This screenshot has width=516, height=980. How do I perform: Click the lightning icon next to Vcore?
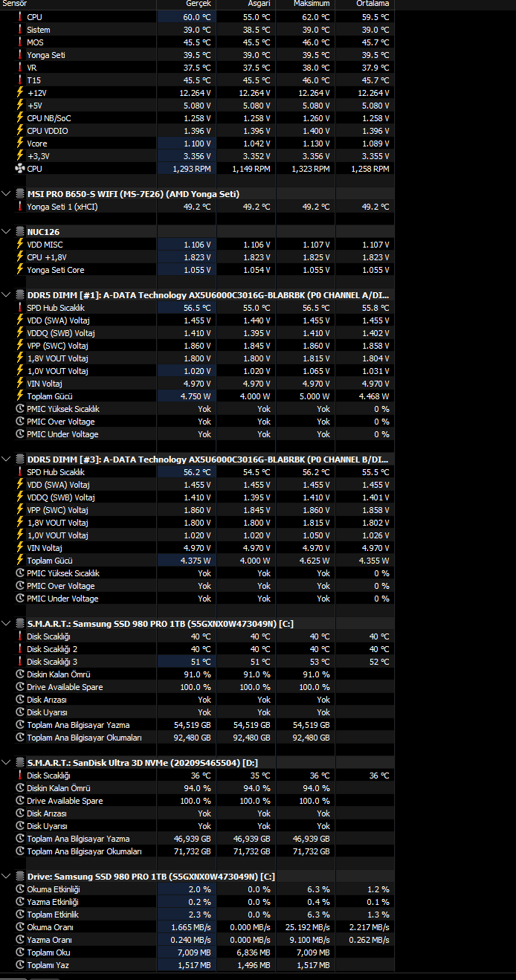tap(19, 144)
